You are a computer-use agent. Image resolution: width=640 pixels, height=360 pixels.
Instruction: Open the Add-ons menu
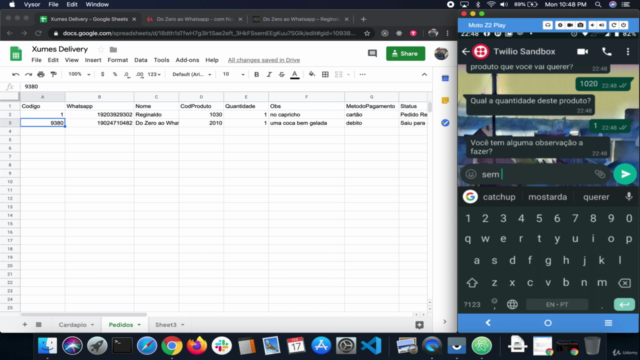[x=187, y=60]
